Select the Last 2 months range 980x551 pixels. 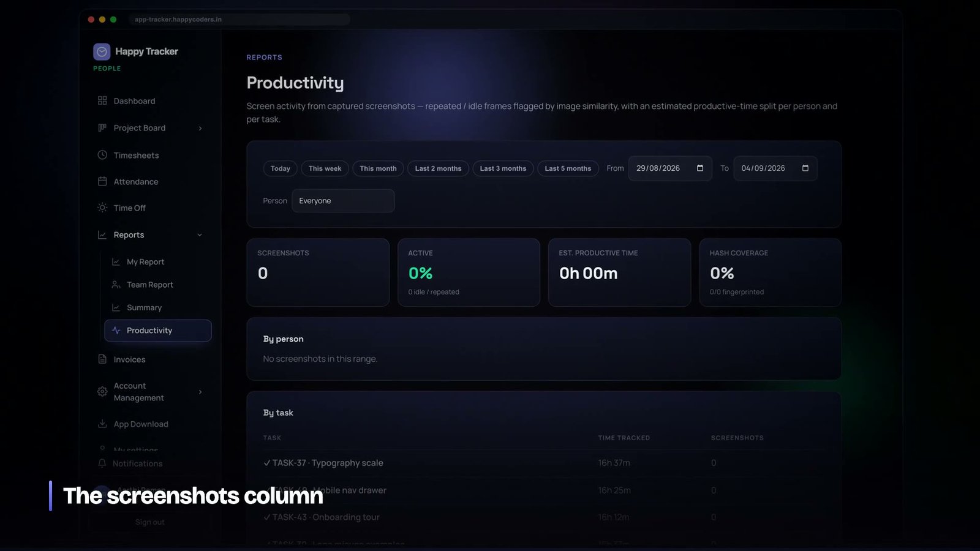click(x=438, y=168)
